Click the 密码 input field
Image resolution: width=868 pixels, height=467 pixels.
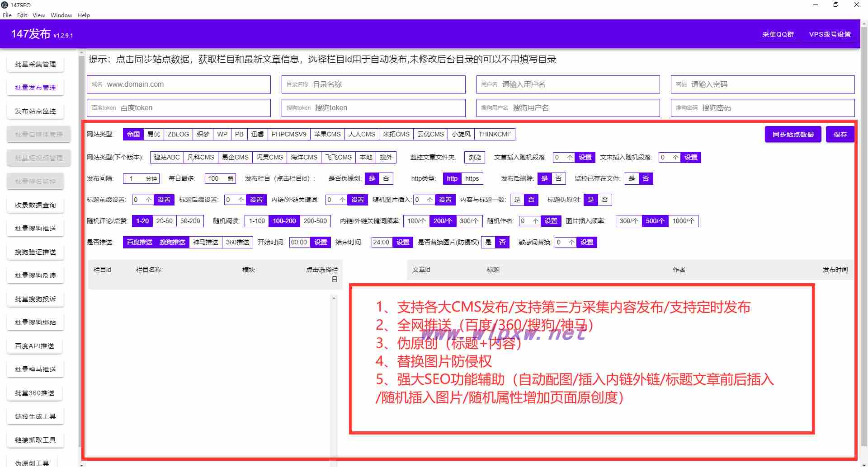pos(763,84)
